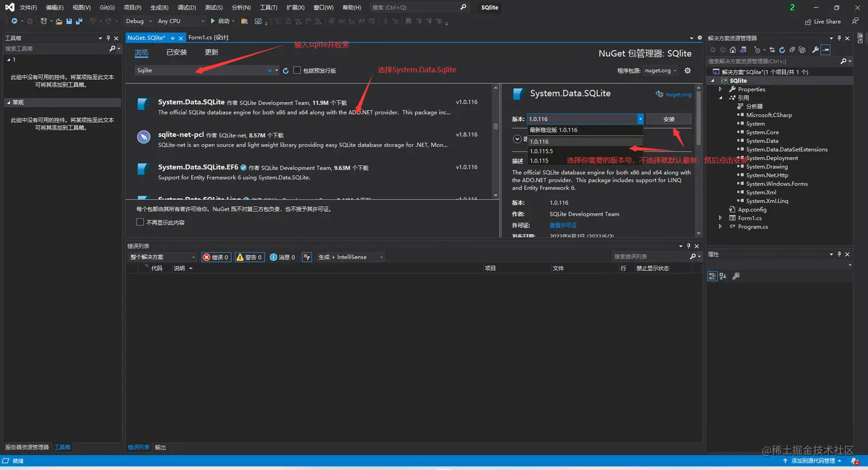
Task: Refresh the NuGet package search results
Action: pos(285,71)
